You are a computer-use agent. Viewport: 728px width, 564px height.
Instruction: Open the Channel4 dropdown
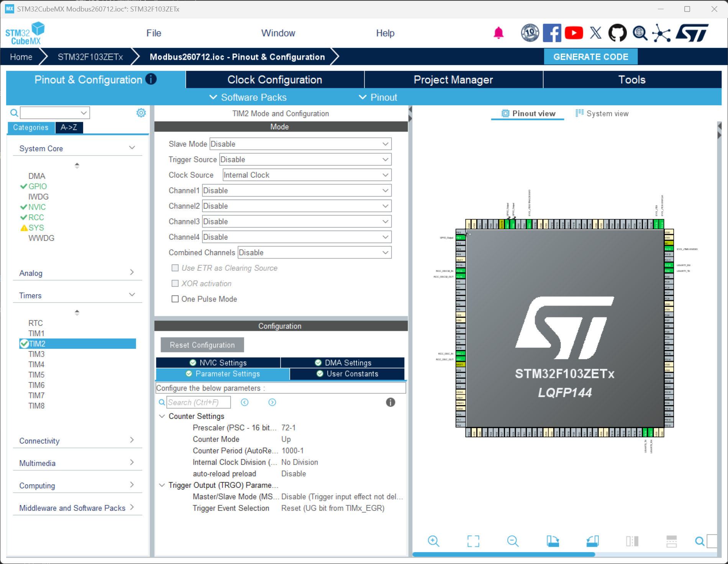[x=297, y=237]
